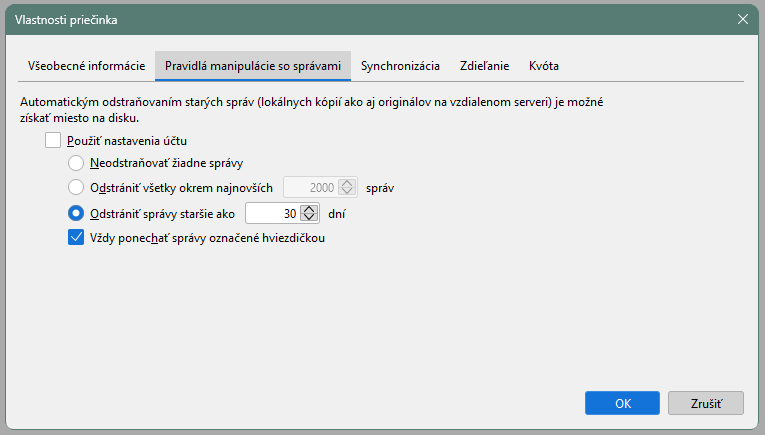Choose Odstrániť všetky okrem najnovších radio button
This screenshot has width=765, height=435.
[x=76, y=187]
